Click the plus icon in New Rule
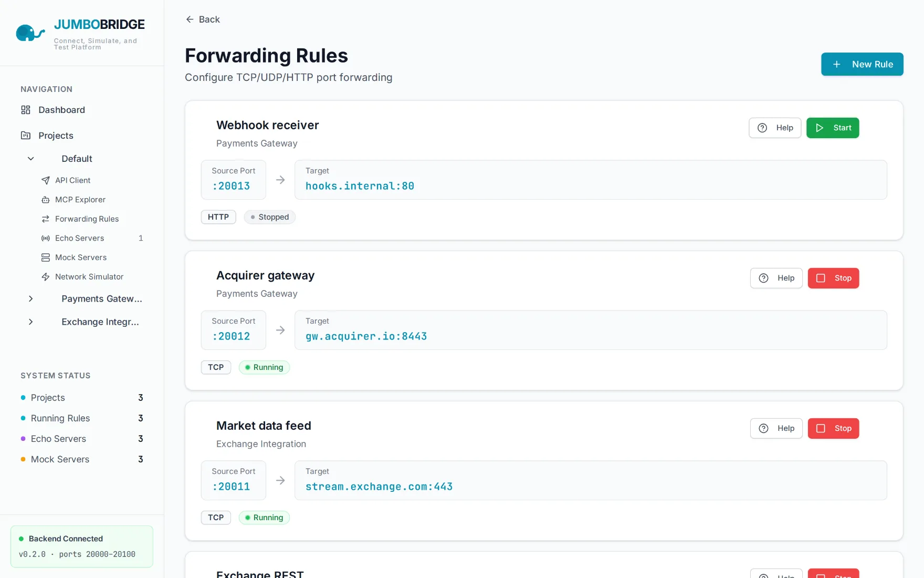924x578 pixels. [837, 64]
